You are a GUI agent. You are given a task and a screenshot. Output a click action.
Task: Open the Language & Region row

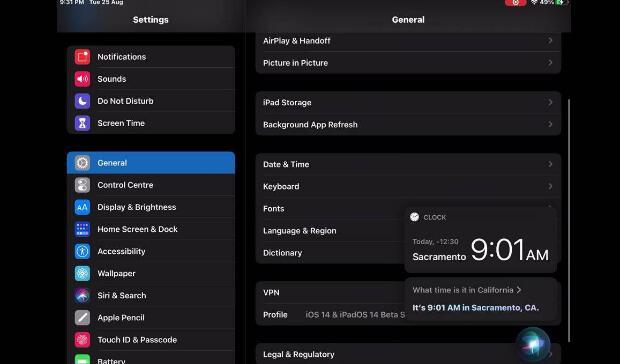[x=330, y=230]
